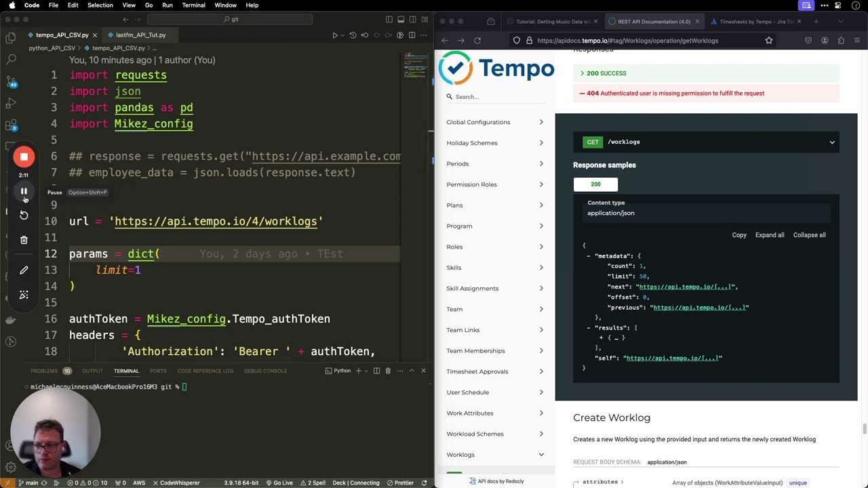Toggle the primary sidebar layout
Screen dimensions: 868x488
tap(389, 20)
